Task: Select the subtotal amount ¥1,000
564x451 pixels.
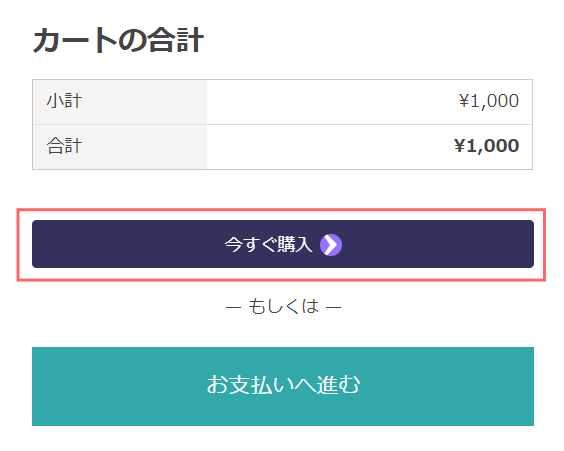Action: click(x=489, y=101)
